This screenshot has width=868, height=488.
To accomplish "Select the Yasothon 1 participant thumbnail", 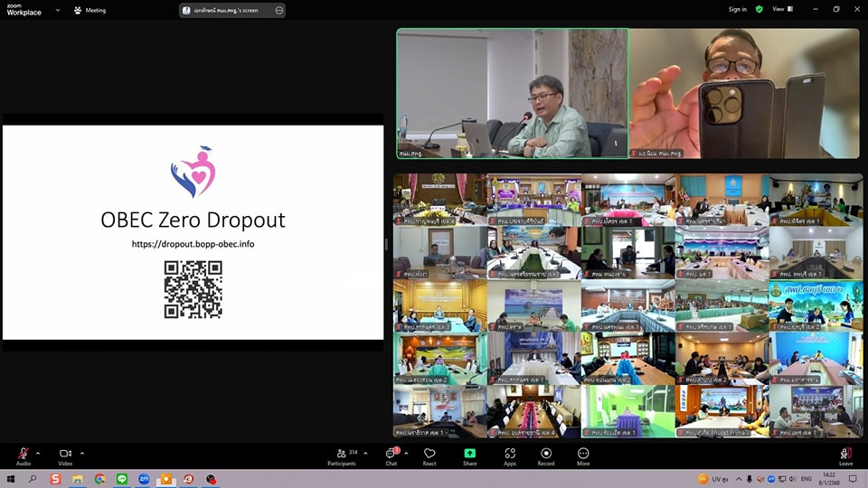I will pos(627,199).
